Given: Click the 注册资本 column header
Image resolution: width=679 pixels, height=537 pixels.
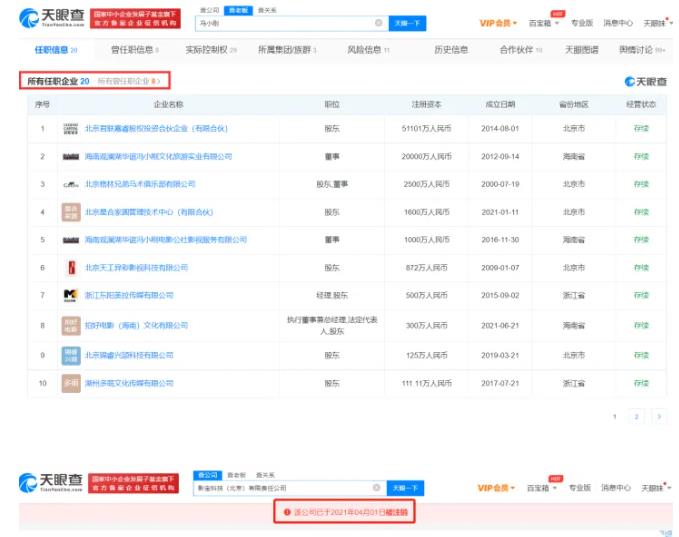Looking at the screenshot, I should point(426,104).
